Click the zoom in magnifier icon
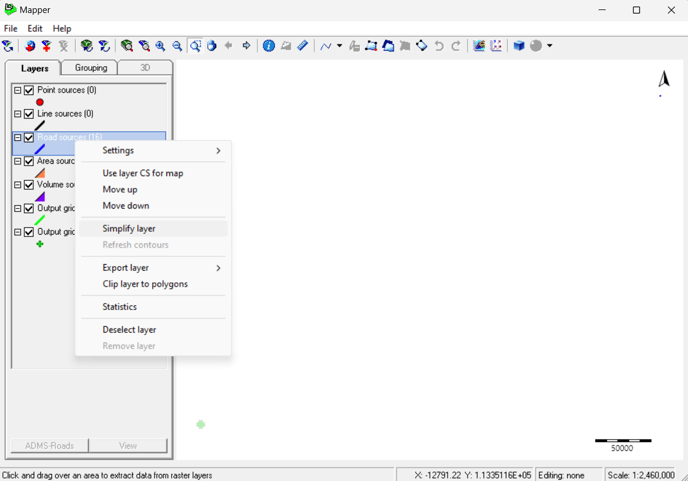 160,46
